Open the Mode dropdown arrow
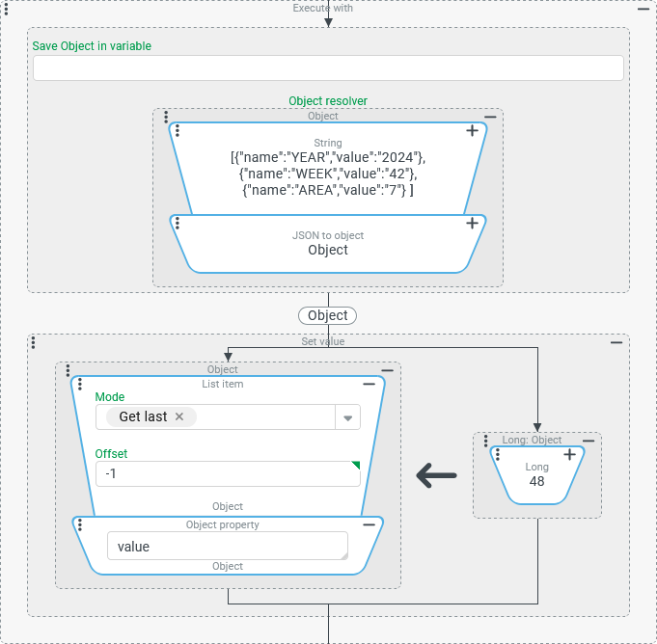The image size is (657, 644). (347, 417)
